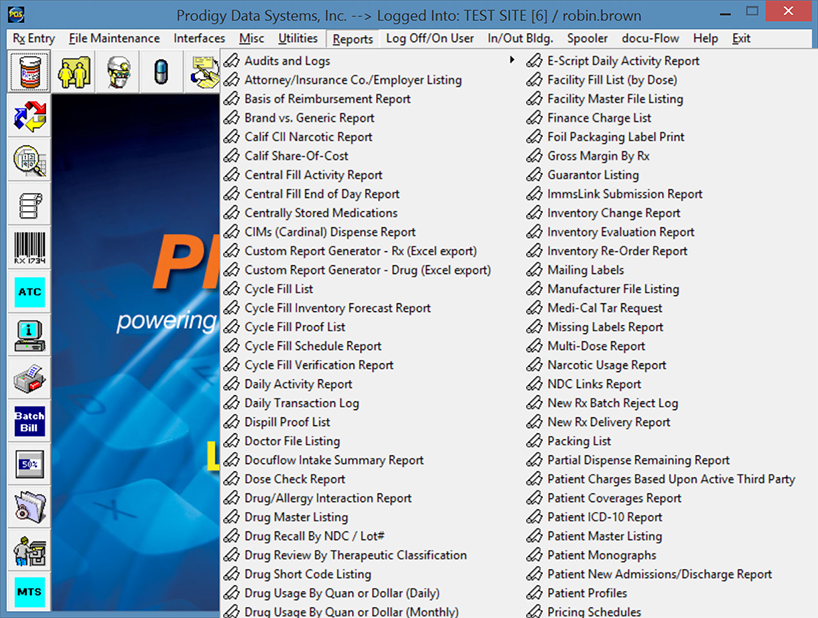This screenshot has width=818, height=618.
Task: Click Log Off/On User
Action: tap(430, 39)
